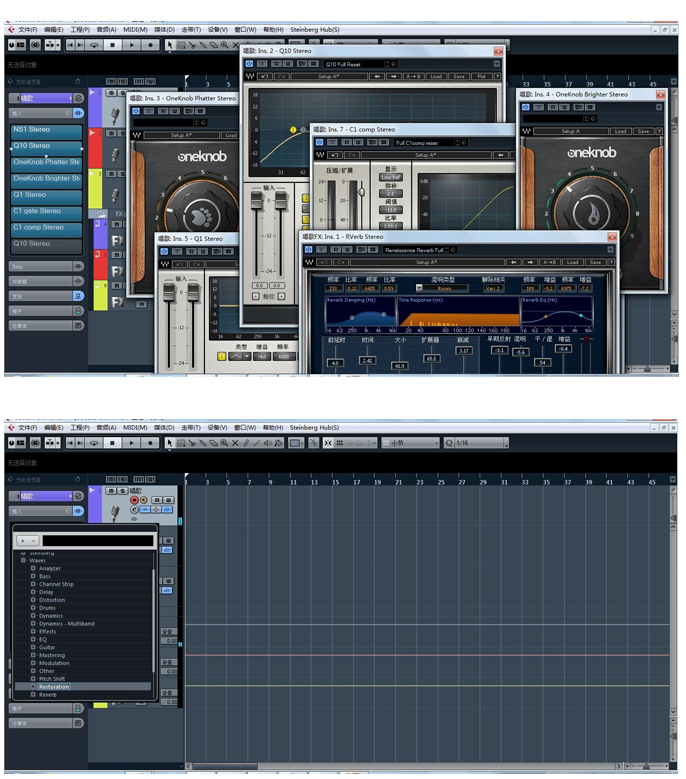Select Pitch Shift in plugin list
Screen dimensions: 686x779
(x=52, y=679)
